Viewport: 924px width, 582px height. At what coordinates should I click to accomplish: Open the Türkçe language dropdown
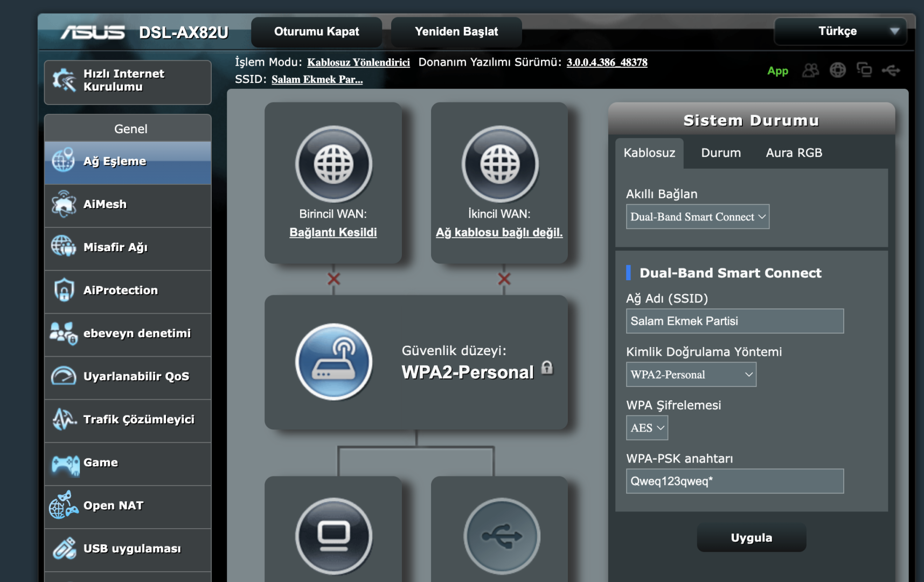pos(840,31)
